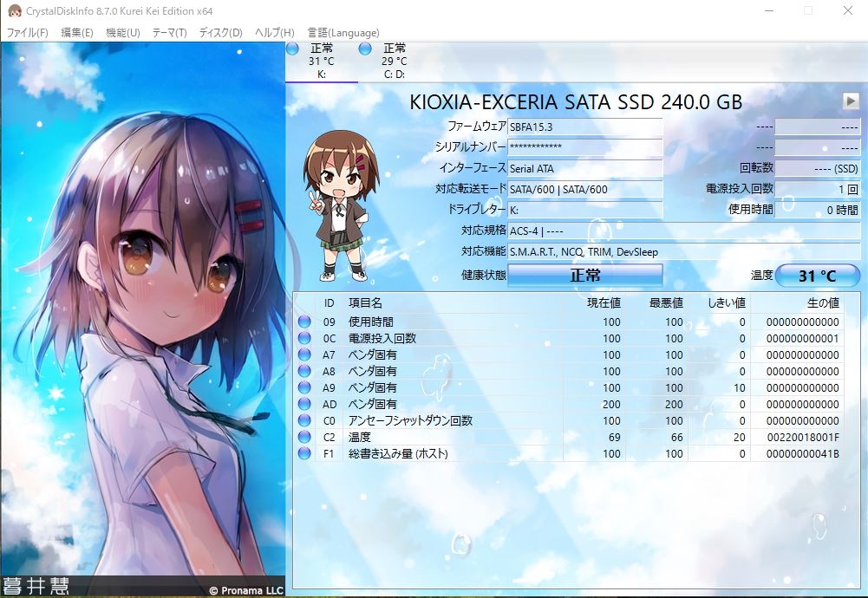Click transfer mode field SATA/600 | SATA/600
This screenshot has width=868, height=598.
click(x=585, y=189)
